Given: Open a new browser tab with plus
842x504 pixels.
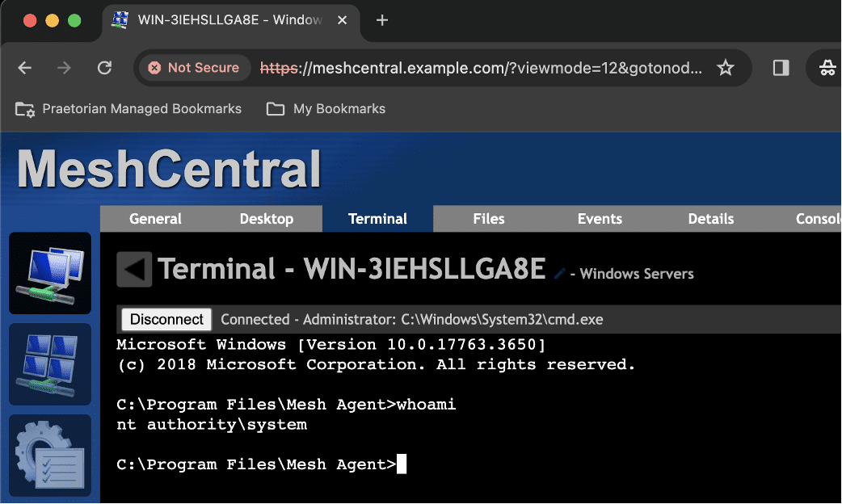Looking at the screenshot, I should 381,20.
